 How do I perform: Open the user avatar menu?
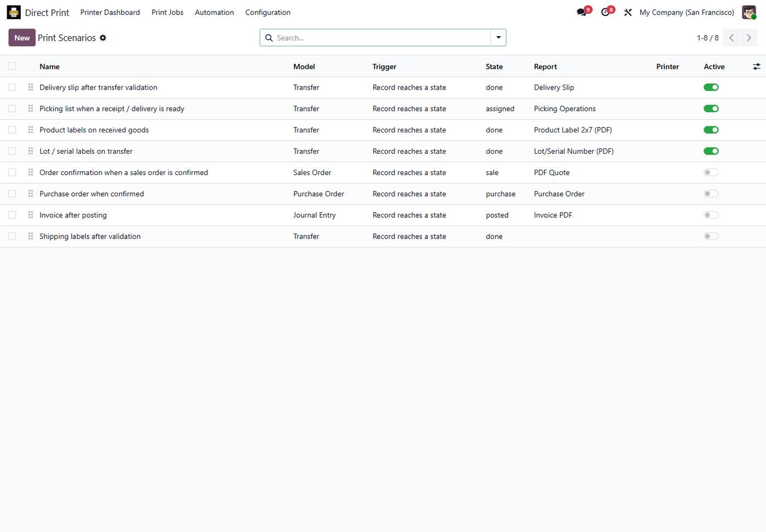(749, 12)
